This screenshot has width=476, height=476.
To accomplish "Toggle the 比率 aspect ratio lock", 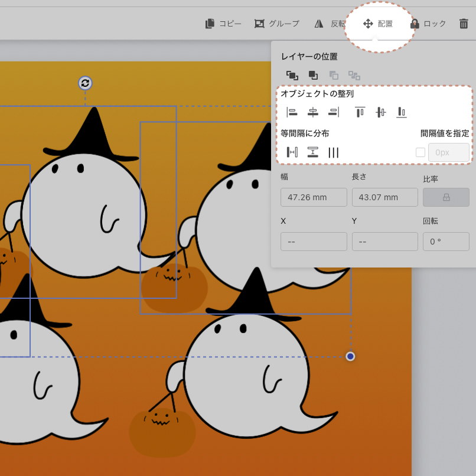I will pos(446,197).
